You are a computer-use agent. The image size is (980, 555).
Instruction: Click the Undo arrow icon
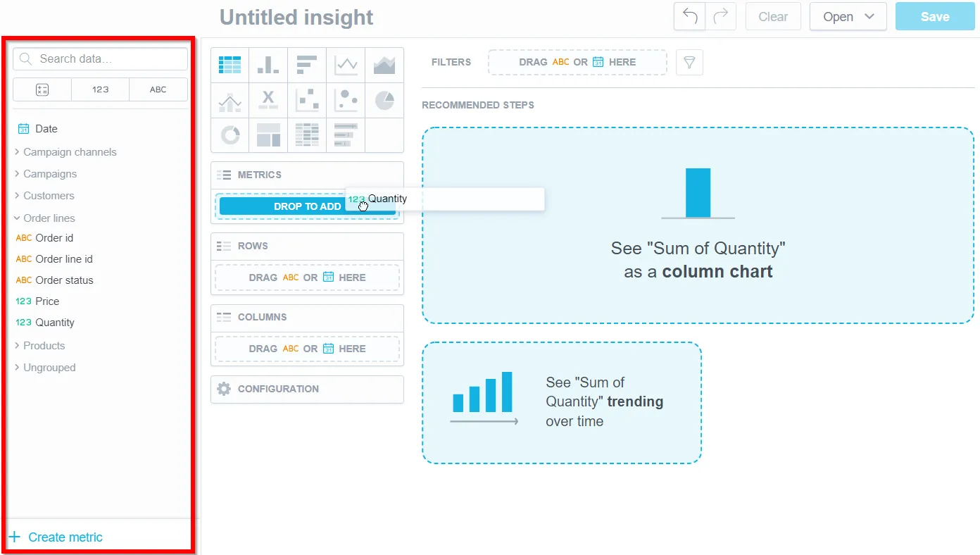689,16
